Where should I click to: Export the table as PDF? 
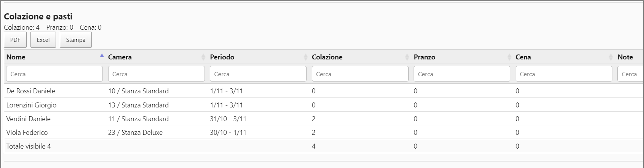coord(15,40)
